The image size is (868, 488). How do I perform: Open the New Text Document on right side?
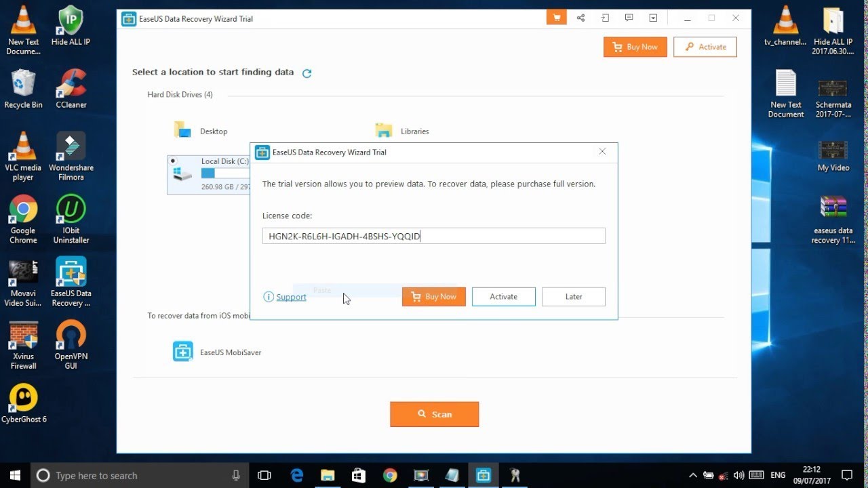click(x=785, y=94)
